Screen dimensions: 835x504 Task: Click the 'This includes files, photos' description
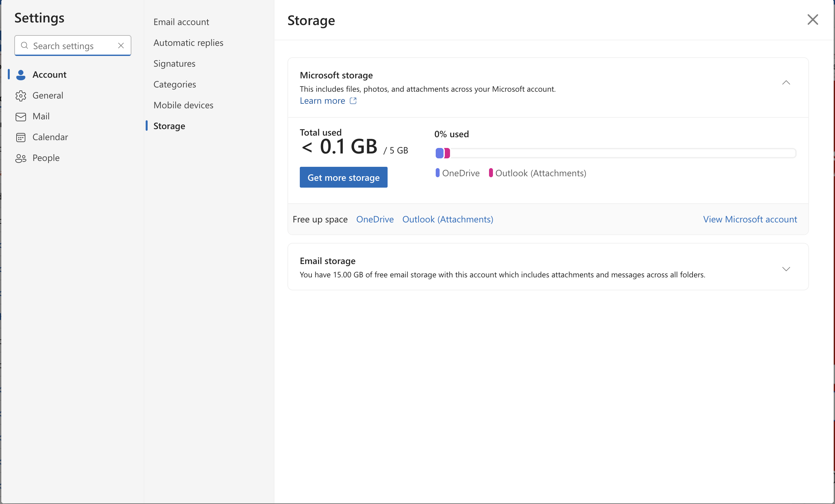coord(427,89)
